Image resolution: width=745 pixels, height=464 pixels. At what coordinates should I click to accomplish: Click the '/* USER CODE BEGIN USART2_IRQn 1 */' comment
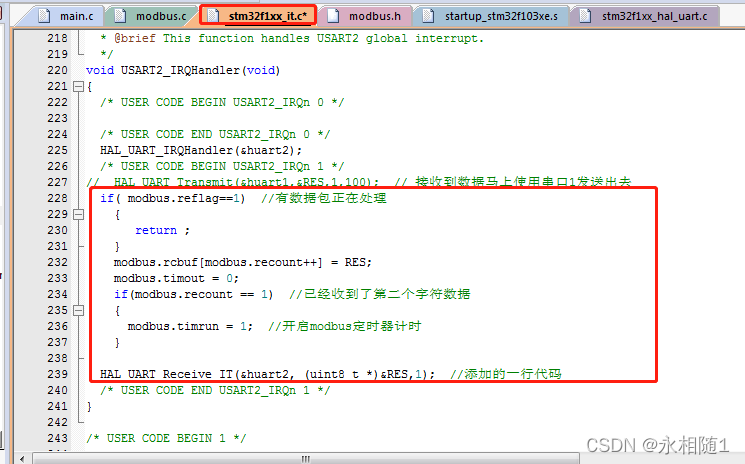(x=222, y=167)
